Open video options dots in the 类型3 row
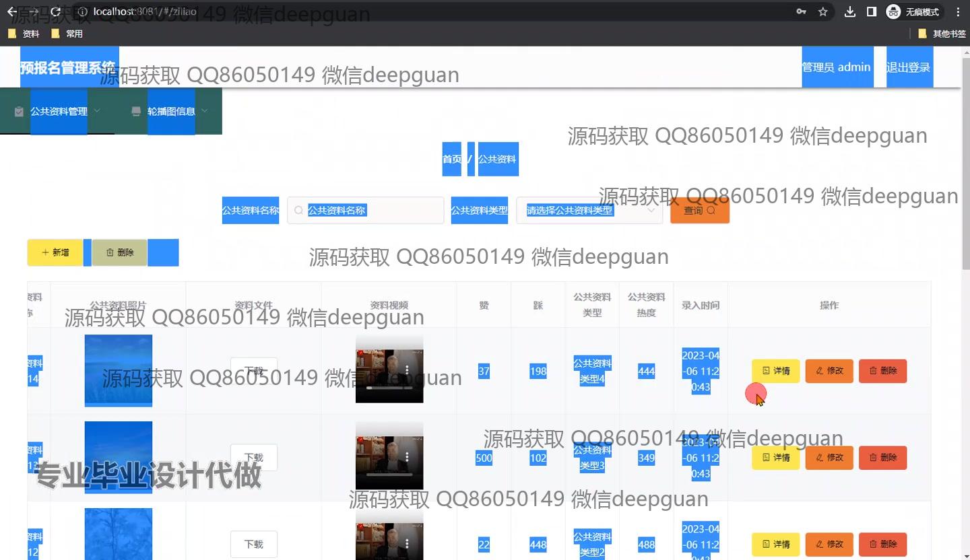This screenshot has height=560, width=970. point(408,456)
